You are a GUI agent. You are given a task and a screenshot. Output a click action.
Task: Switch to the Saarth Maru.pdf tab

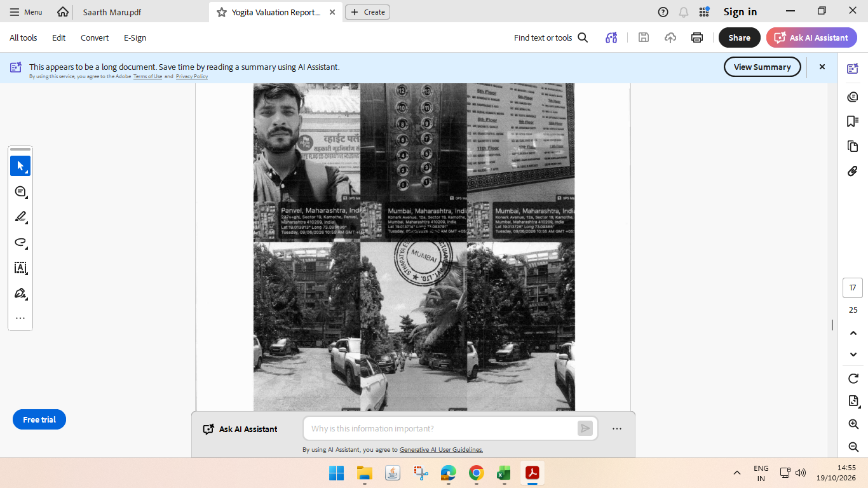coord(112,12)
